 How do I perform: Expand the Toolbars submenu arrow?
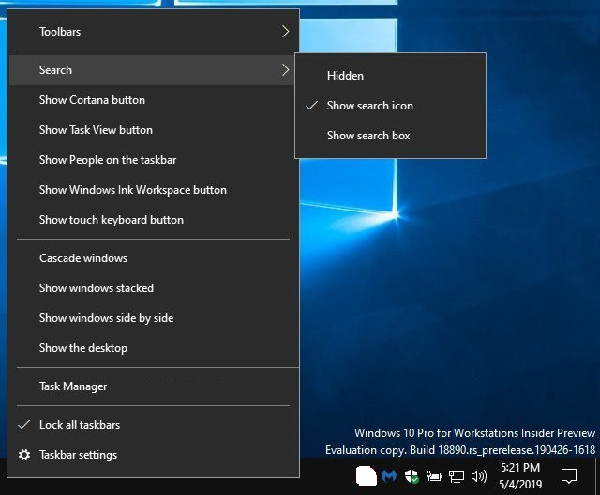click(285, 31)
